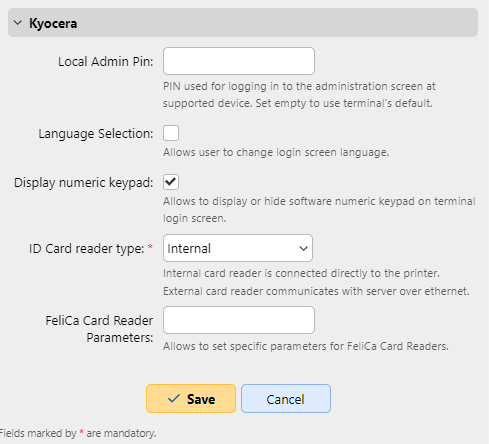The image size is (489, 444).
Task: Click the Local Admin Pin label
Action: (x=106, y=62)
